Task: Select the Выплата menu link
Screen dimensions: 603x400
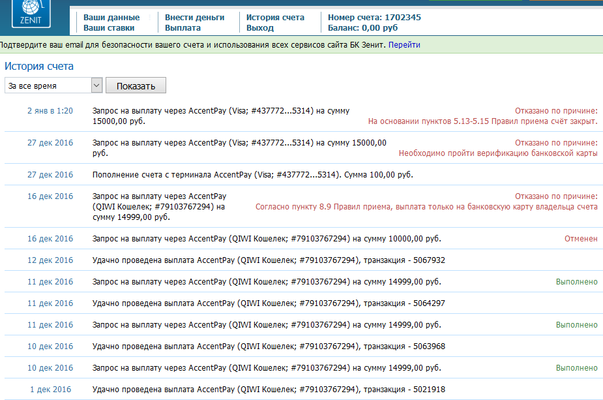Action: click(183, 29)
